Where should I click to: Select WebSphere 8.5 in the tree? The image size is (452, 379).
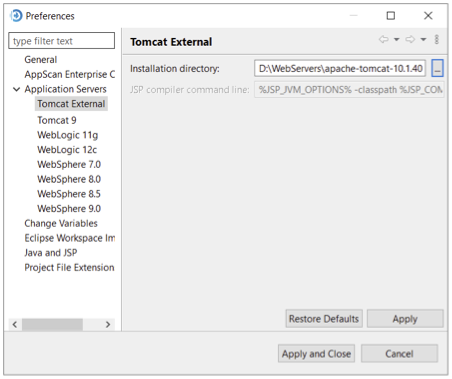tap(69, 194)
